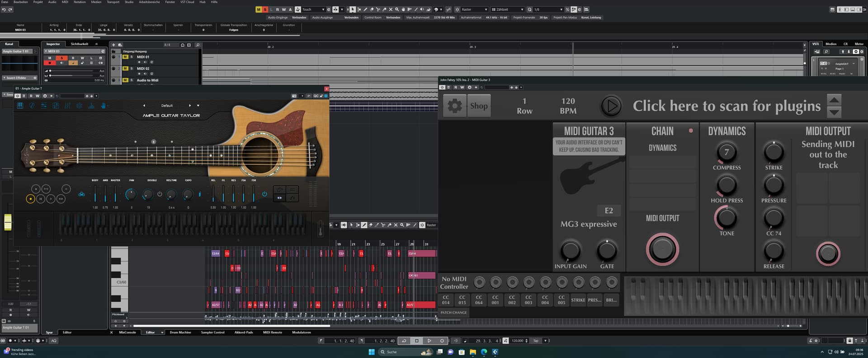Click the Add Track plus icon
The width and height of the screenshot is (868, 358).
114,45
